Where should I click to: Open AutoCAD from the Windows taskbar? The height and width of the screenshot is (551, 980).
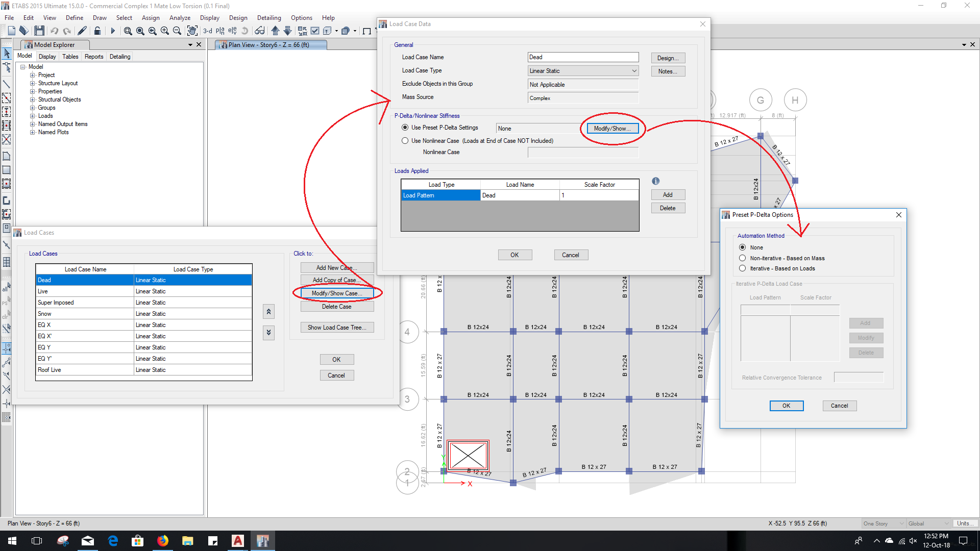238,541
